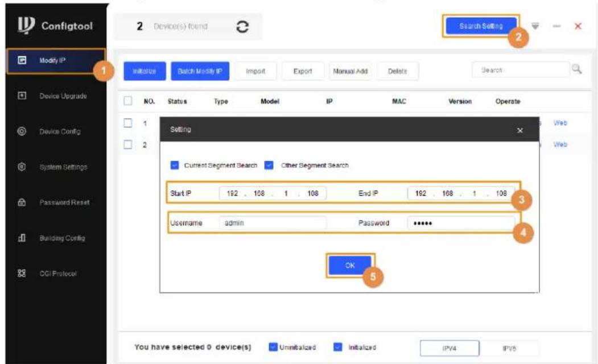Check the row 1 device checkbox
Image resolution: width=598 pixels, height=364 pixels.
[128, 123]
